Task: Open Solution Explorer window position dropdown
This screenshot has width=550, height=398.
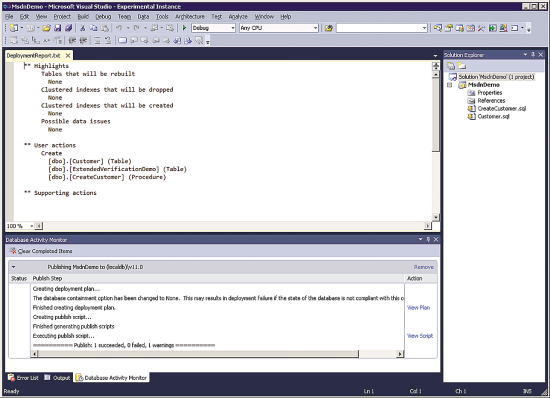Action: click(x=525, y=55)
